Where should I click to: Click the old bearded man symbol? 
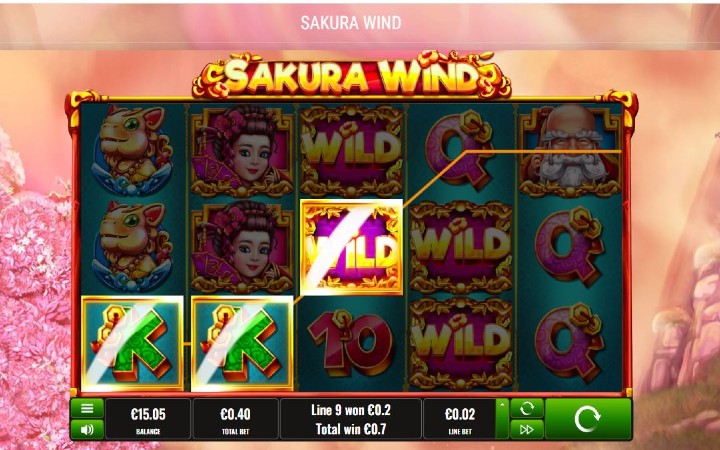[x=570, y=151]
